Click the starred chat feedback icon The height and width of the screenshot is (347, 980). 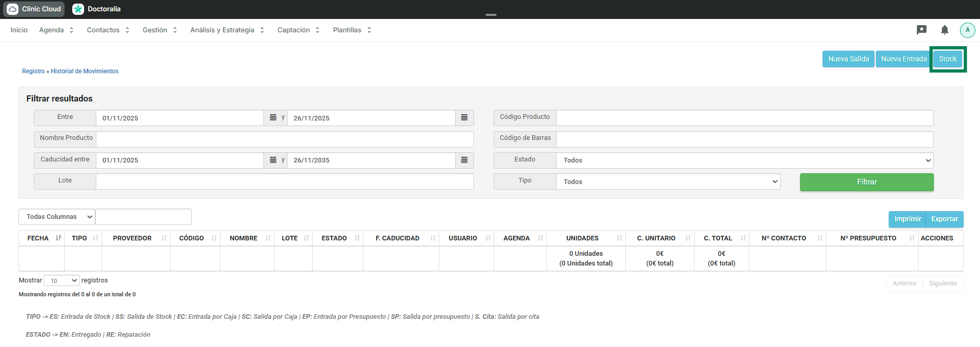tap(922, 30)
